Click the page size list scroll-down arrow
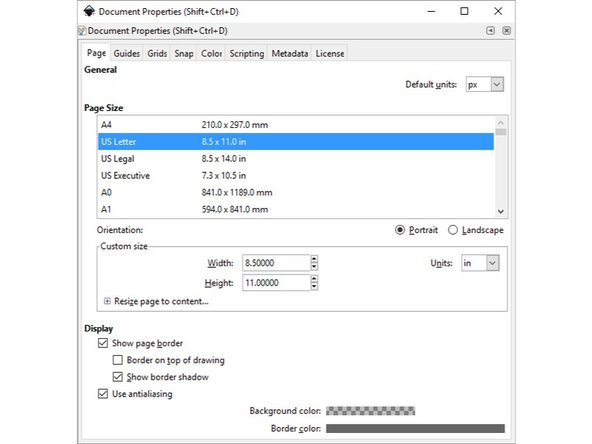Screen dimensions: 592x444 pyautogui.click(x=501, y=212)
